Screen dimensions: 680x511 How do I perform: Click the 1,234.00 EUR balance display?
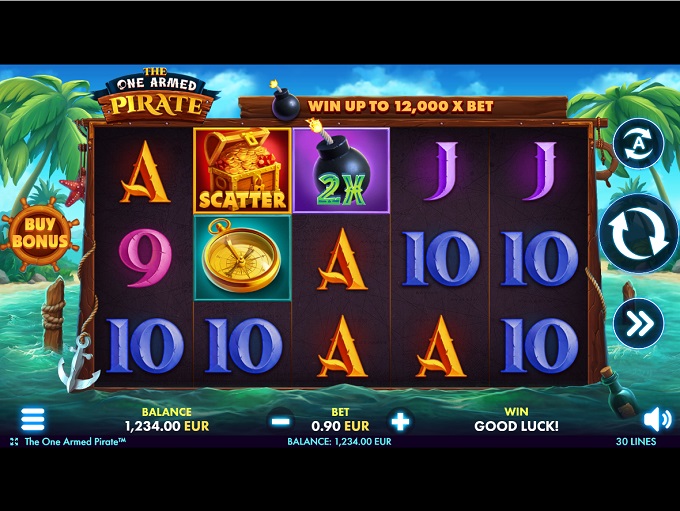[167, 426]
